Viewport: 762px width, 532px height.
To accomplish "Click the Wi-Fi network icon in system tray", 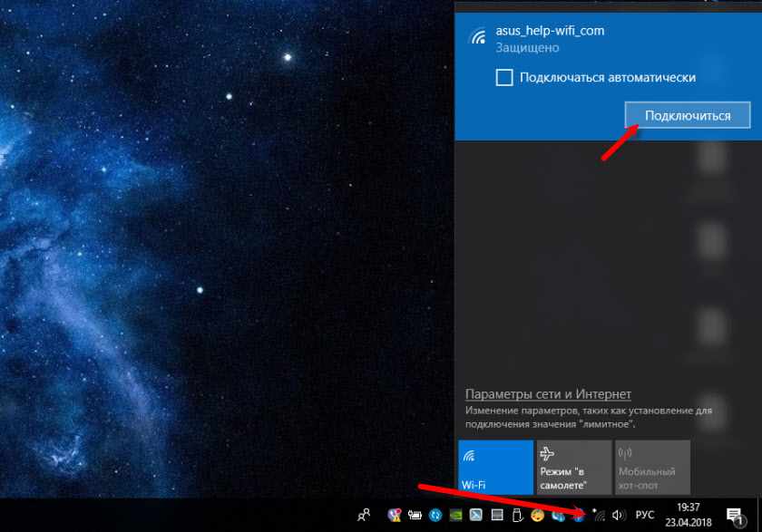I will click(599, 515).
